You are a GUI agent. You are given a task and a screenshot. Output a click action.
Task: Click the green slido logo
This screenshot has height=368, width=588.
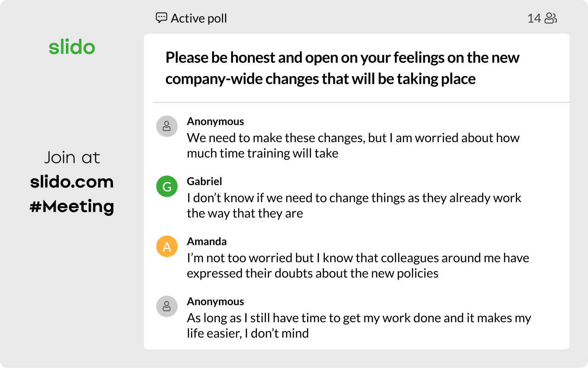point(72,47)
